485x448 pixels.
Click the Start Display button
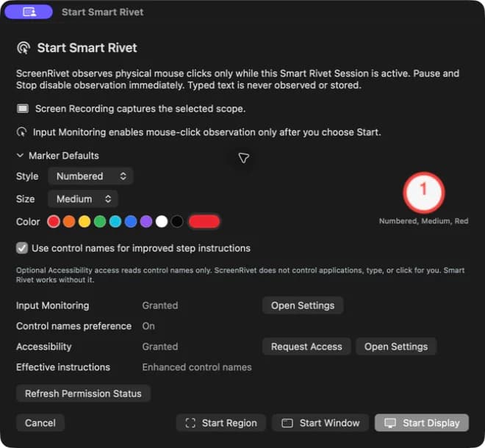pos(422,423)
